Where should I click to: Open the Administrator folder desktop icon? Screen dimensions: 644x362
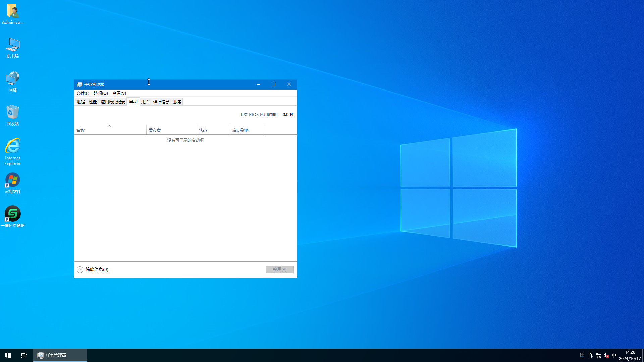pos(13,14)
